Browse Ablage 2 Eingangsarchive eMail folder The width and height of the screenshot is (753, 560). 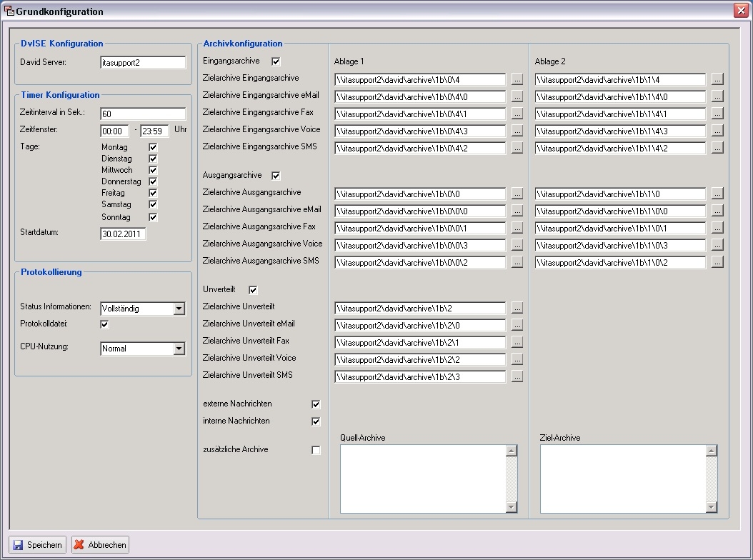[717, 97]
